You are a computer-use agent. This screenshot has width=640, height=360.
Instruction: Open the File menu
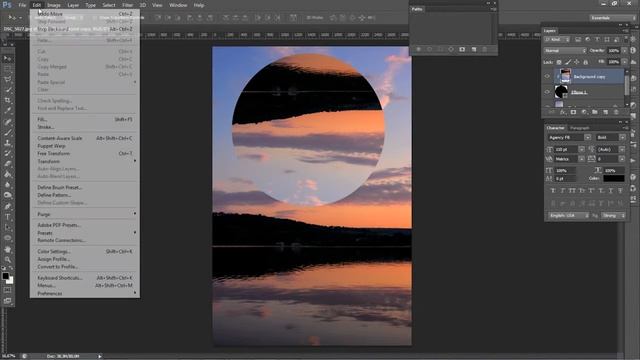22,5
